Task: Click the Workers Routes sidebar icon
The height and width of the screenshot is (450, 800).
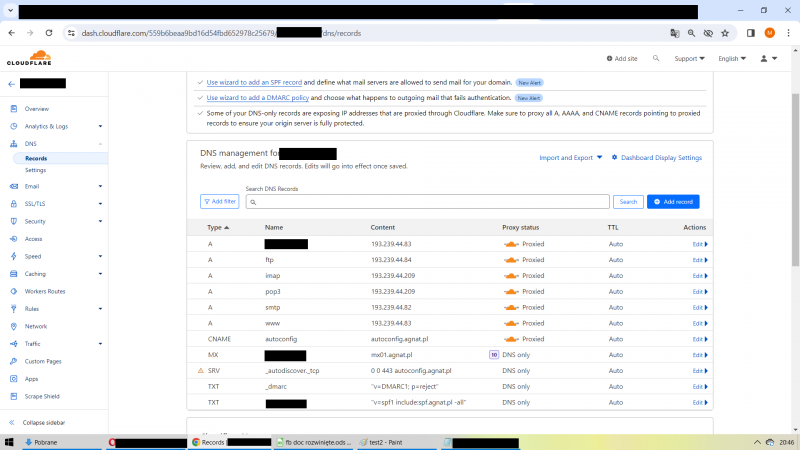Action: tap(14, 291)
